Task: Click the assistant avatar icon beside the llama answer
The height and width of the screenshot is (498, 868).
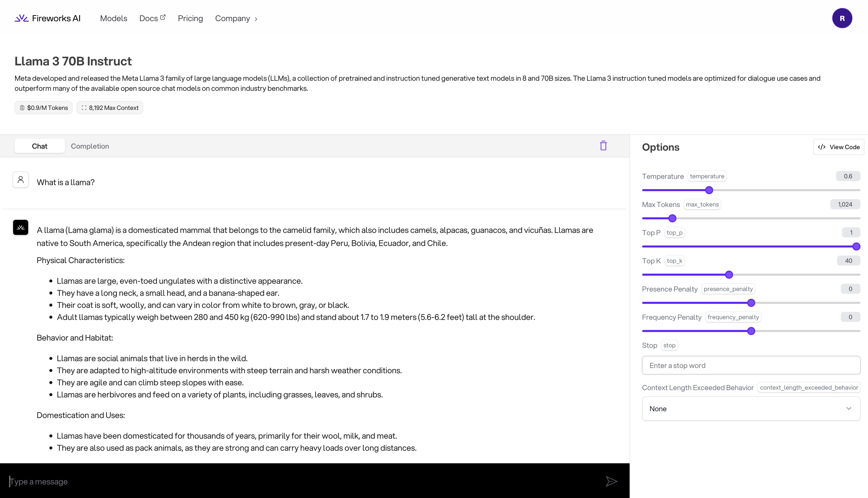Action: point(21,227)
